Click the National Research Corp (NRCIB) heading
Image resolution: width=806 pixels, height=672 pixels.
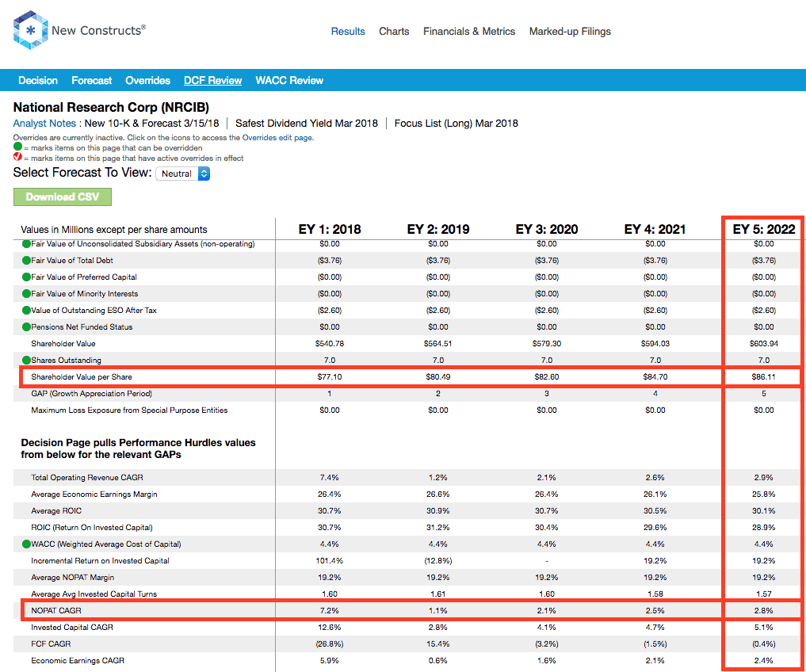111,108
